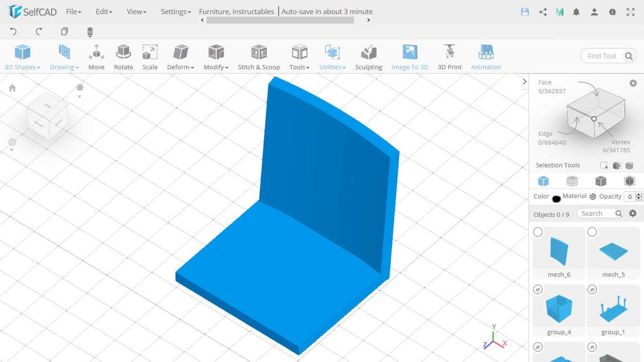Reset view with the home icon
Image resolution: width=644 pixels, height=362 pixels.
[x=12, y=88]
